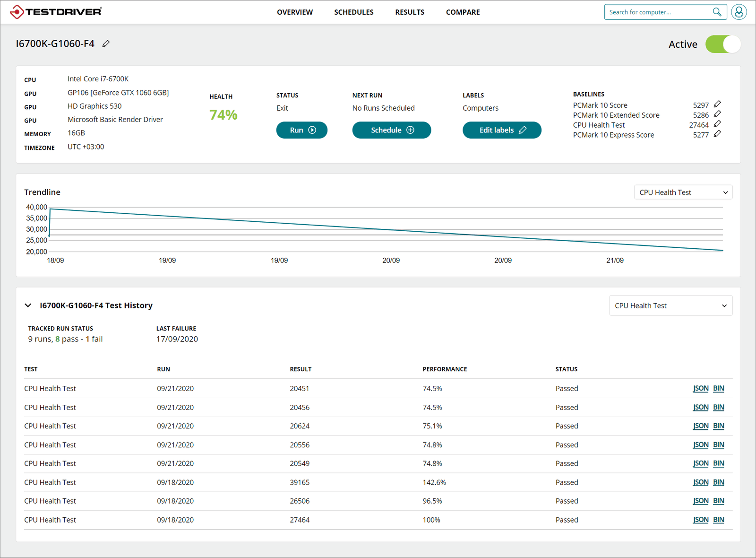Go to the Schedules tab

coord(354,12)
